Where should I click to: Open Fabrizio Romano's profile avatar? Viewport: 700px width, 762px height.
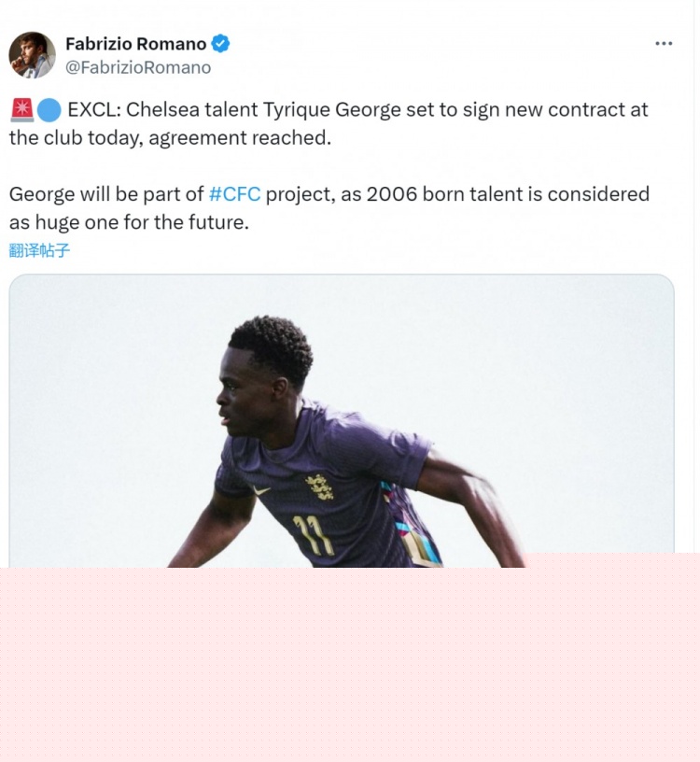[x=32, y=55]
